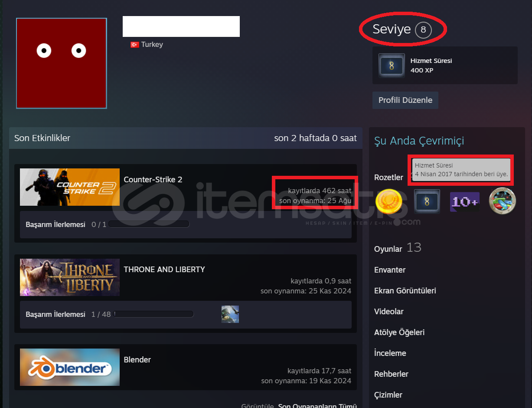Screen dimensions: 532x408
Task: Open Atölye Öğeleri workshop items
Action: click(x=399, y=332)
